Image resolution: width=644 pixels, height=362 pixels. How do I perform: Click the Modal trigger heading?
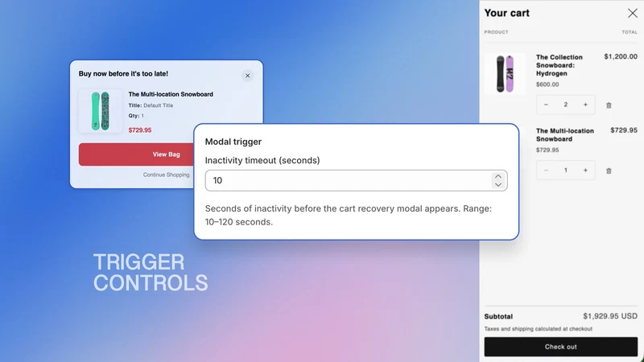[x=233, y=142]
